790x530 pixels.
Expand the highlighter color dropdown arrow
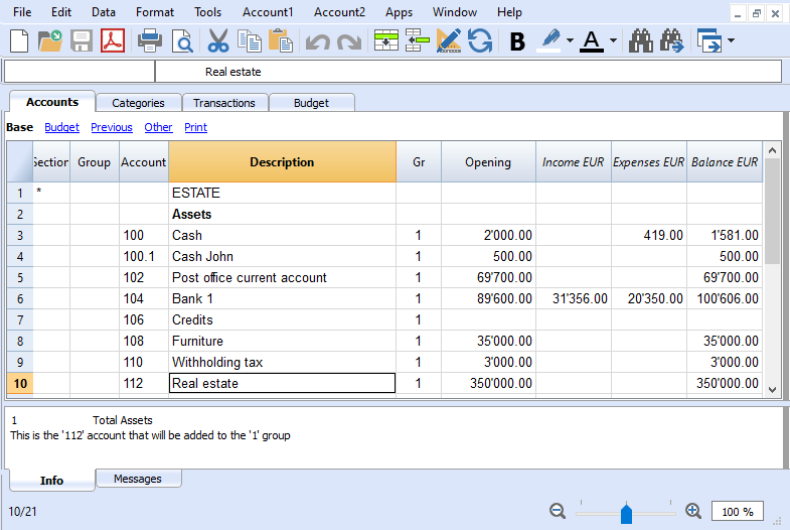click(570, 40)
